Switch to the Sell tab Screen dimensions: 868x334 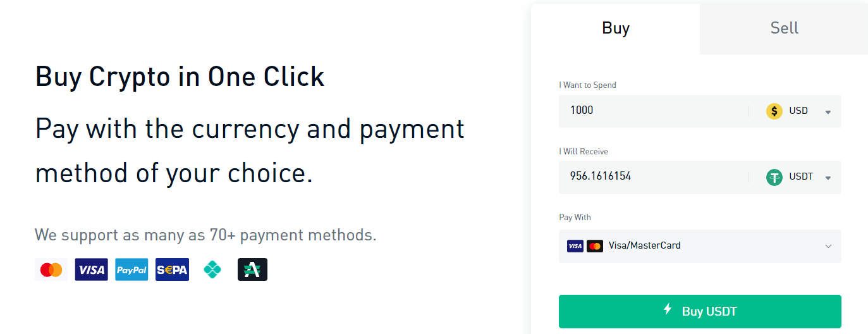point(784,28)
